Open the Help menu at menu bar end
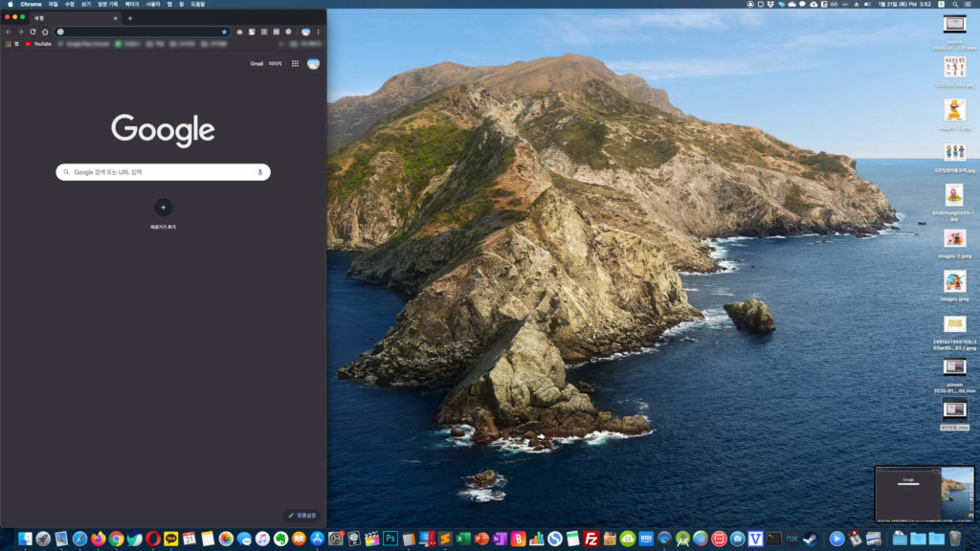This screenshot has height=551, width=980. (x=197, y=5)
